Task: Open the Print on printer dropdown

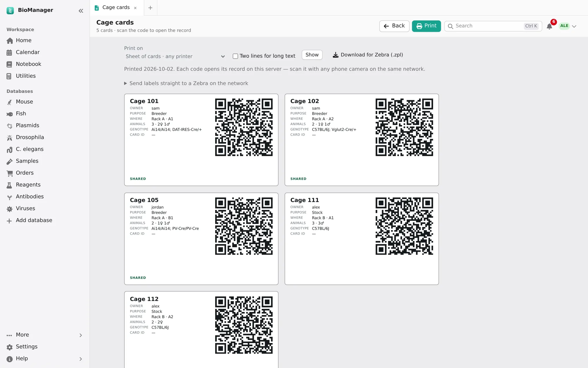Action: [x=175, y=56]
